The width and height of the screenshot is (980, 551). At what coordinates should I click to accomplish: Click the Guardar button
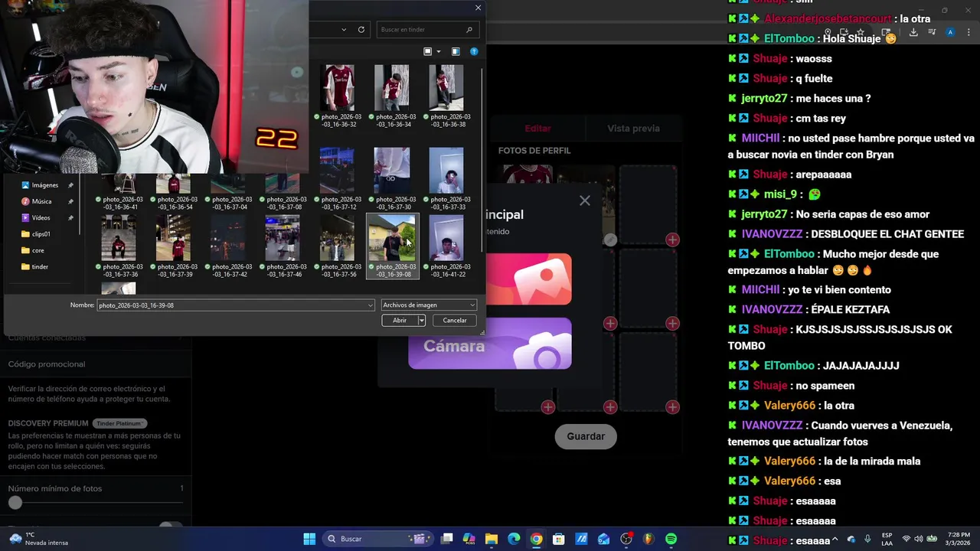tap(586, 436)
